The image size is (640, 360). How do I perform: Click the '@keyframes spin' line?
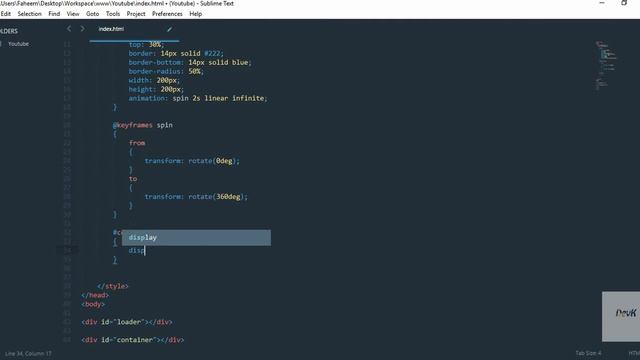tap(142, 125)
